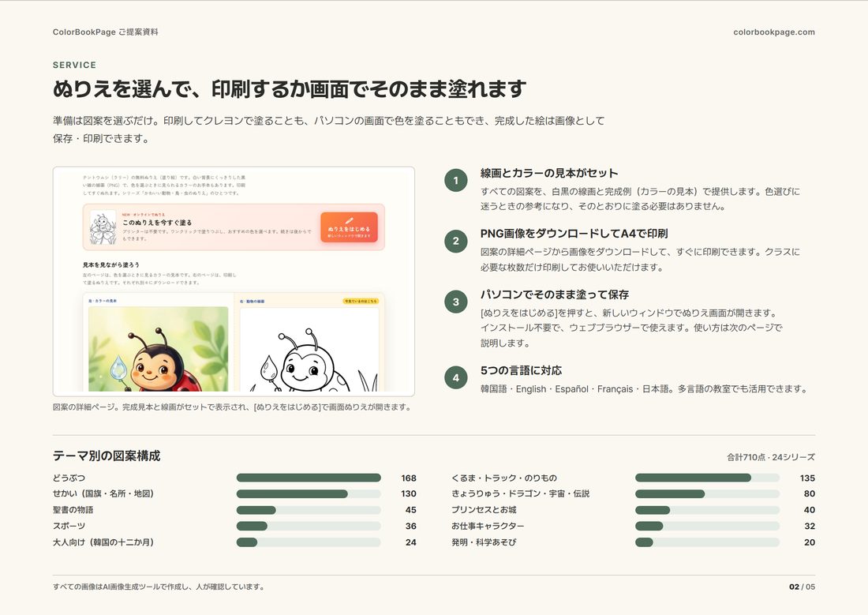The width and height of the screenshot is (868, 615).
Task: Click the count value 168
Action: (x=409, y=478)
